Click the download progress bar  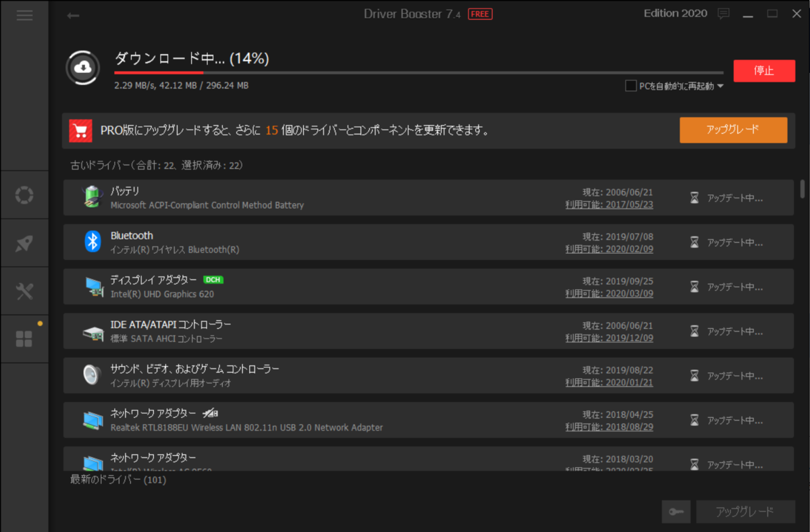[x=418, y=73]
